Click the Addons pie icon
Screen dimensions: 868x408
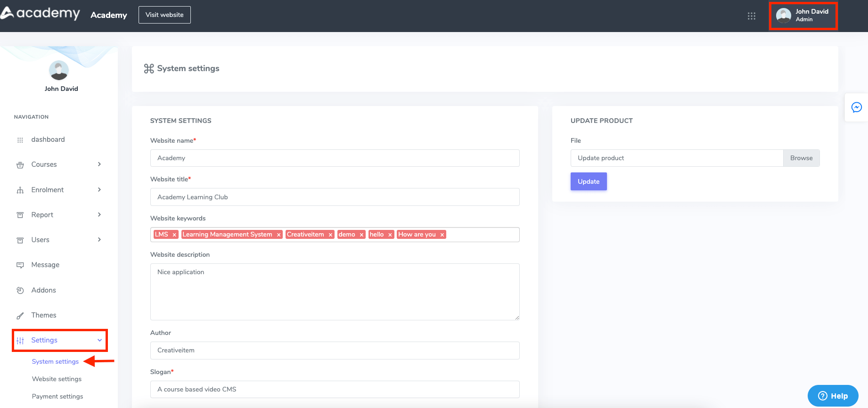pyautogui.click(x=20, y=291)
